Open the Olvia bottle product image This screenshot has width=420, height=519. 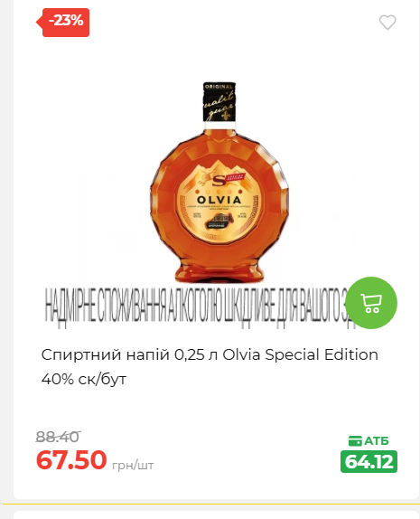[219, 183]
